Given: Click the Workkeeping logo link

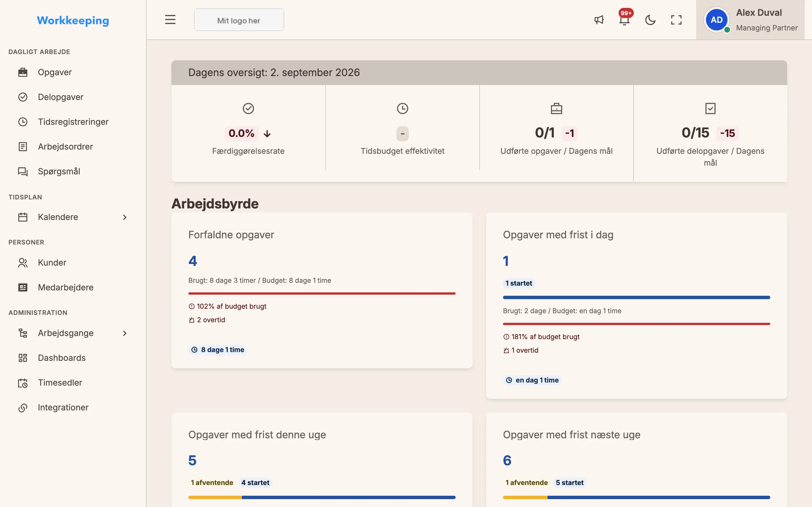Looking at the screenshot, I should (73, 21).
